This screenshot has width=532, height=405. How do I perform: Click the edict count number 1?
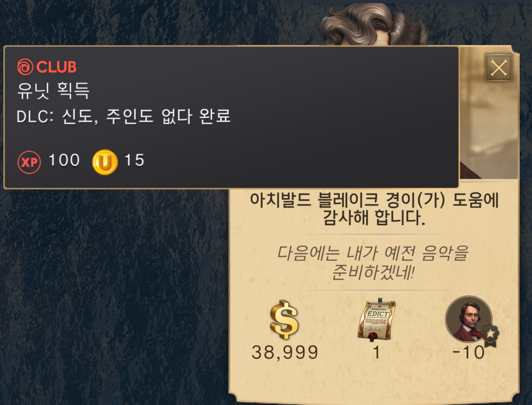click(376, 353)
